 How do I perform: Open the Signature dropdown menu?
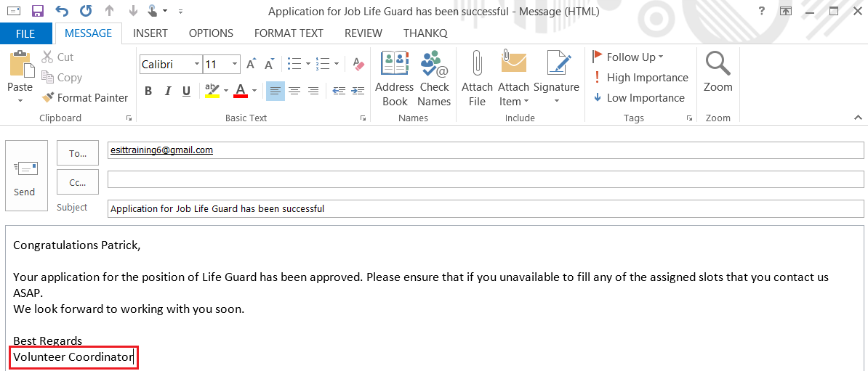(x=556, y=101)
